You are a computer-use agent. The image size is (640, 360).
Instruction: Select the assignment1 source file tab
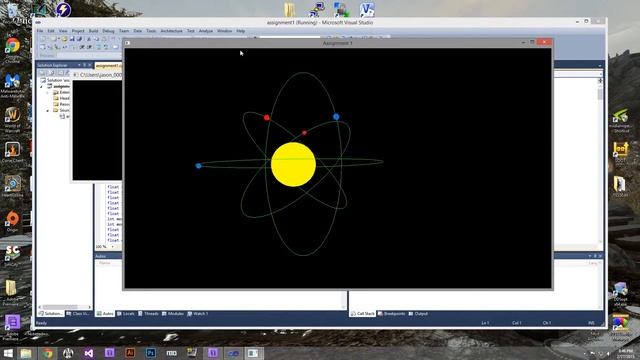point(109,65)
